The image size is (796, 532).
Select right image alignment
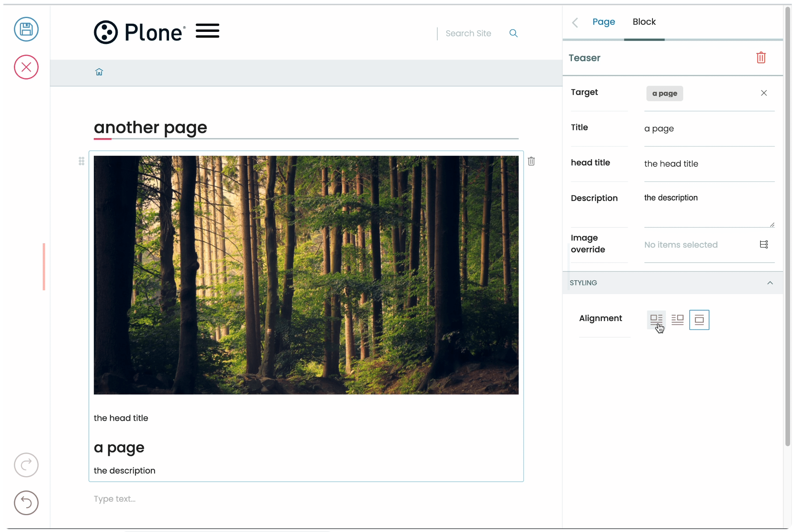pos(678,320)
